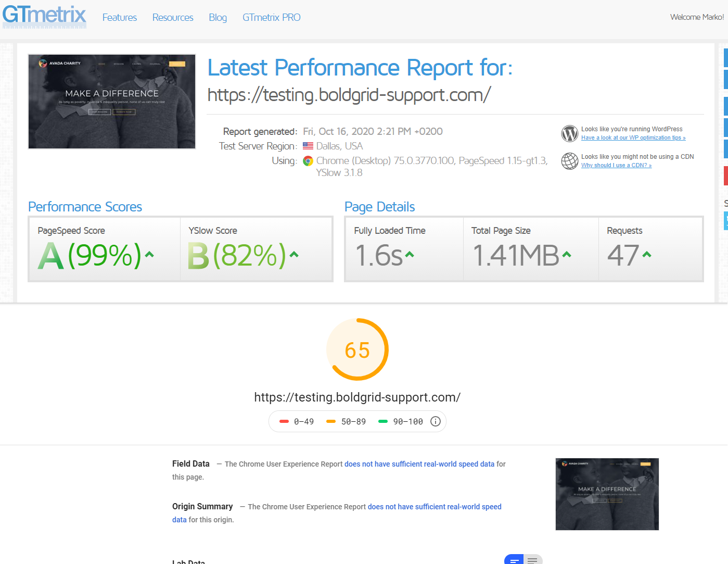
Task: Click the Field Data label
Action: [x=191, y=463]
